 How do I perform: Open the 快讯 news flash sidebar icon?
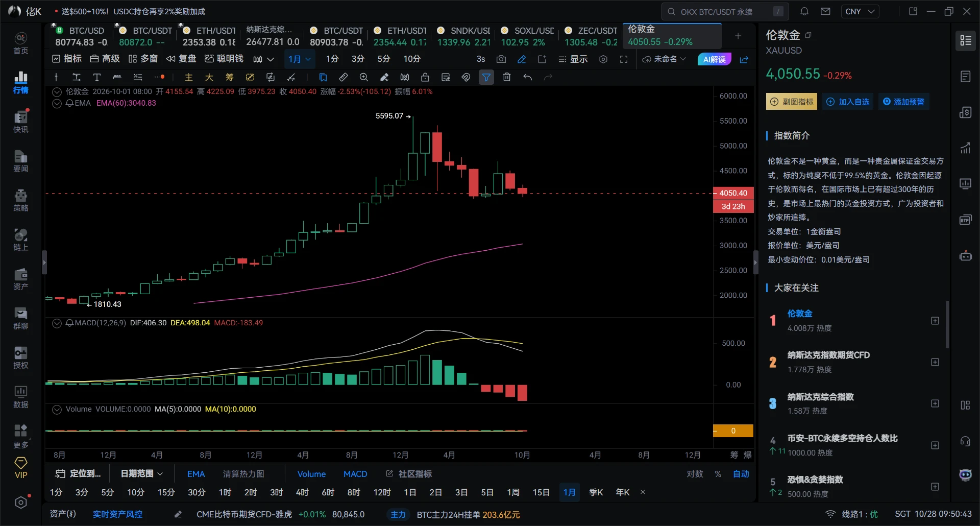click(x=20, y=122)
